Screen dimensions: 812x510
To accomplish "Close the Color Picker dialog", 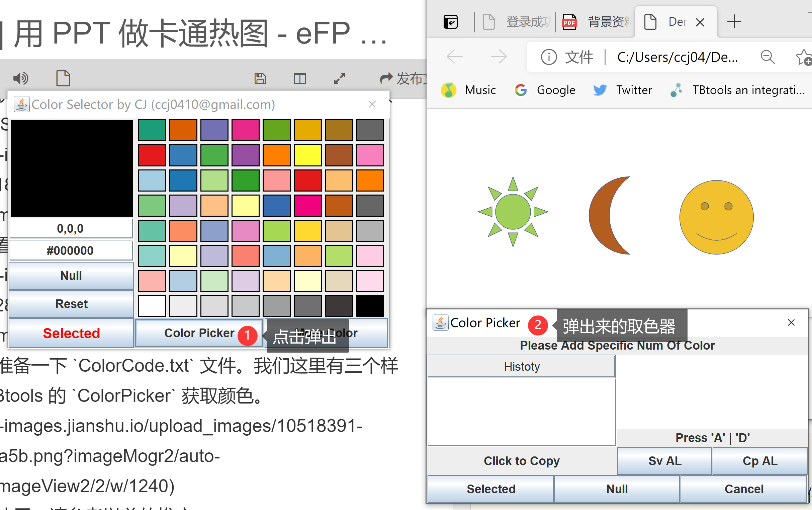I will (x=791, y=322).
